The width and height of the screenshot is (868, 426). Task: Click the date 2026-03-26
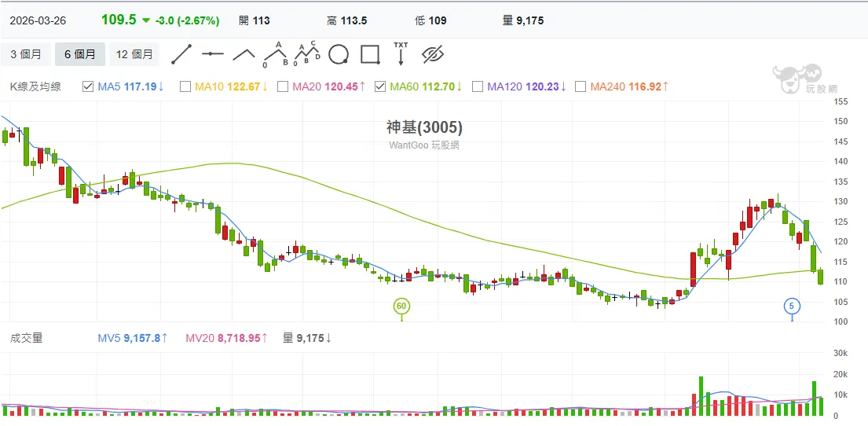point(38,20)
